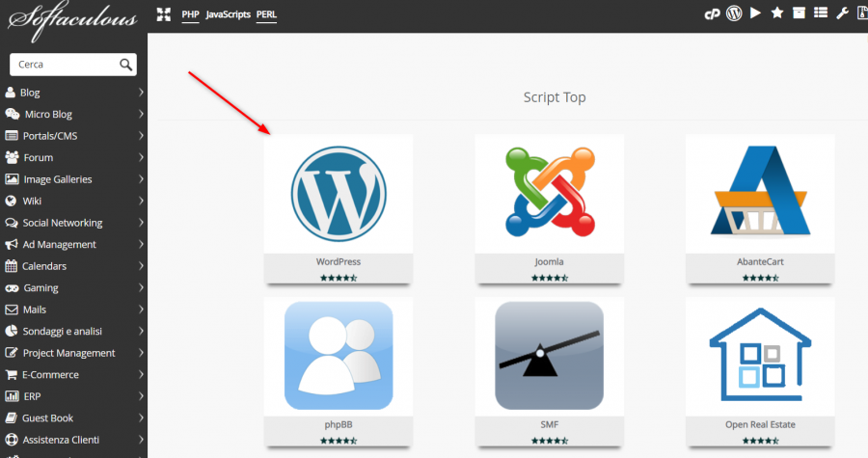Click the ERP chart icon
Viewport: 868px width, 458px height.
(12, 396)
